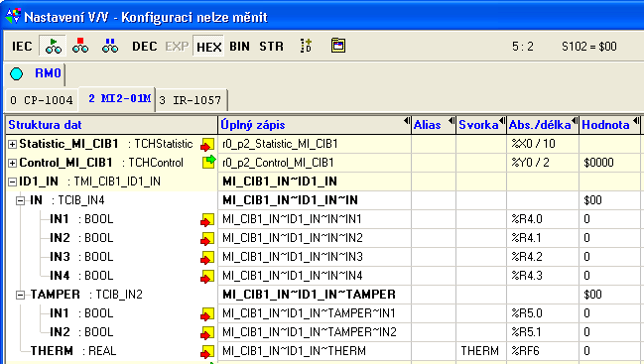Expand the Control_MI_CIB1 tree node
This screenshot has height=364, width=644.
[x=12, y=163]
